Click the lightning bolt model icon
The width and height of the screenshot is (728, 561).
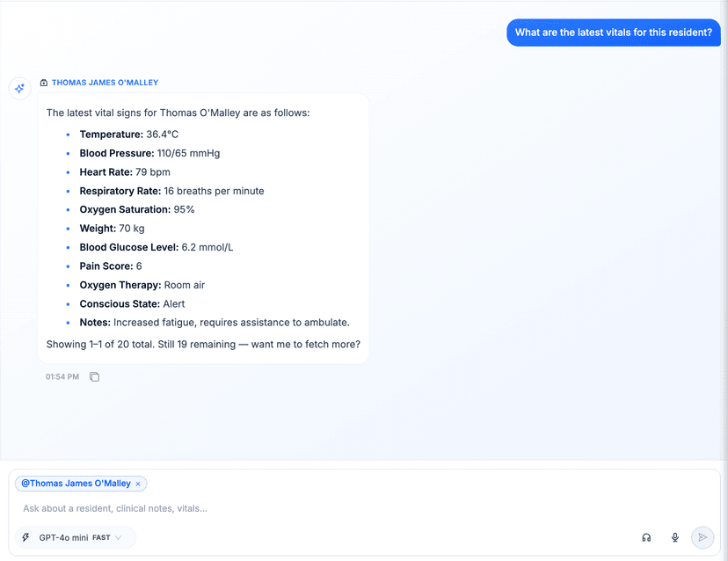click(26, 537)
